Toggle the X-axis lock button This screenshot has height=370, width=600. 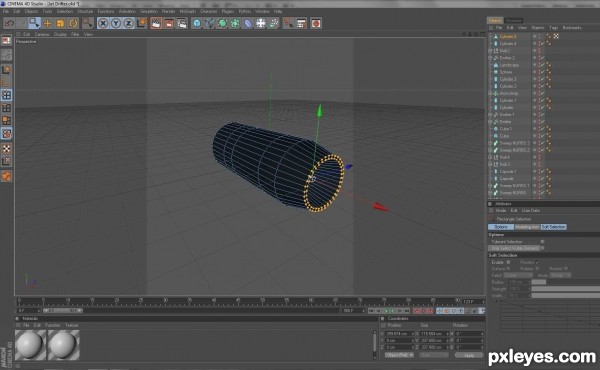pos(103,23)
